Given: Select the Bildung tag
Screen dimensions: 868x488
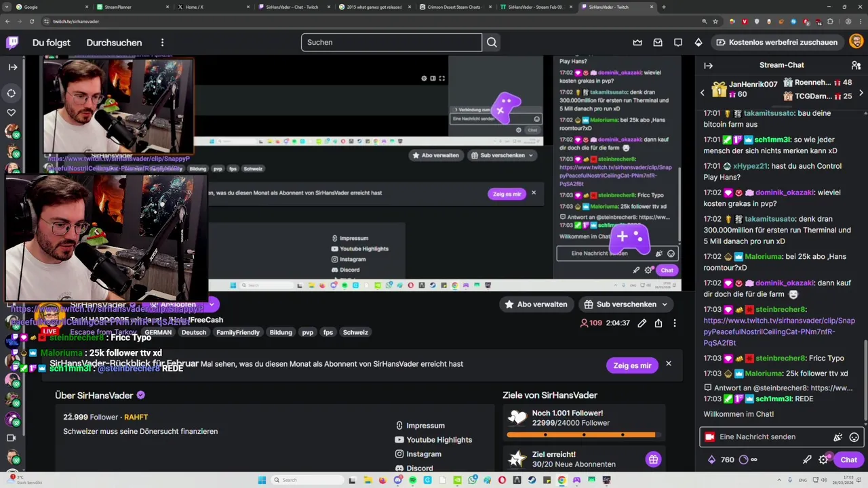Looking at the screenshot, I should click(281, 333).
